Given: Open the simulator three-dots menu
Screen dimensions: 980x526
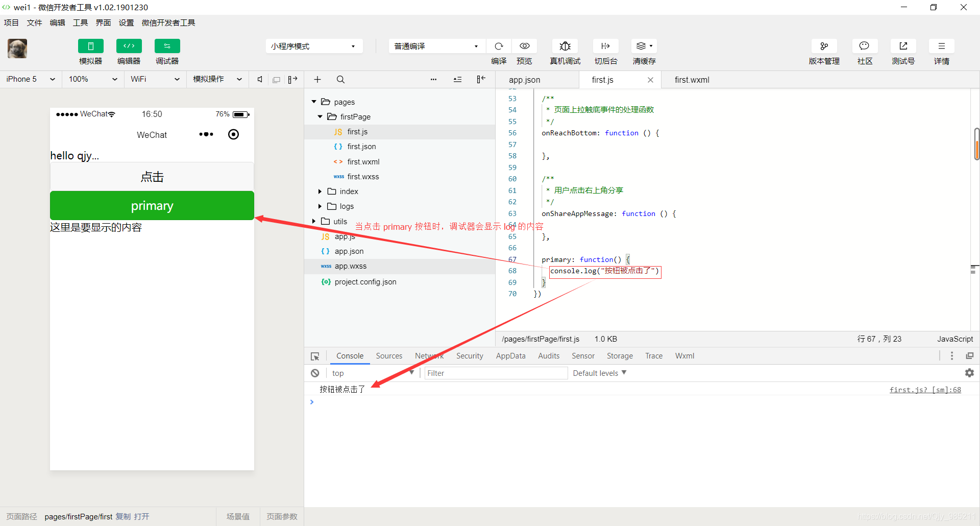Looking at the screenshot, I should tap(206, 134).
